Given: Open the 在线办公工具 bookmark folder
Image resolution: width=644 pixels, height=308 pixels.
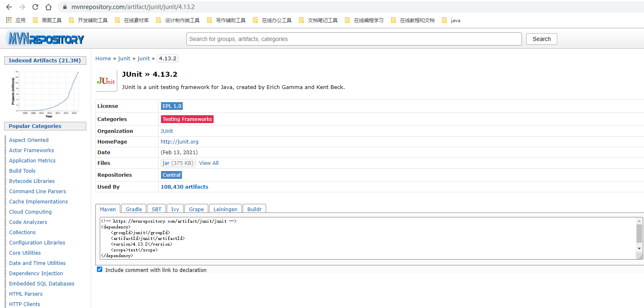Looking at the screenshot, I should (272, 20).
